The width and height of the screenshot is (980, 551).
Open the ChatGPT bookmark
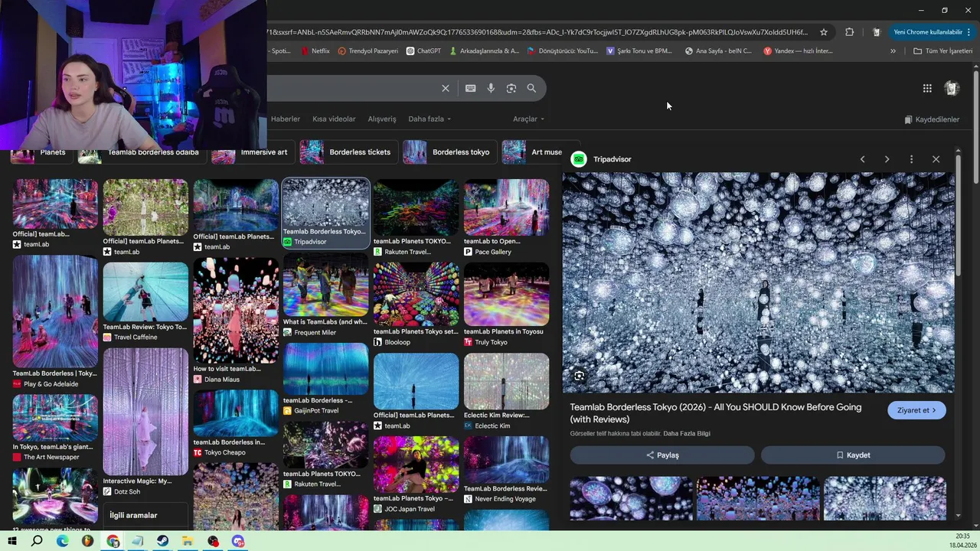(423, 51)
